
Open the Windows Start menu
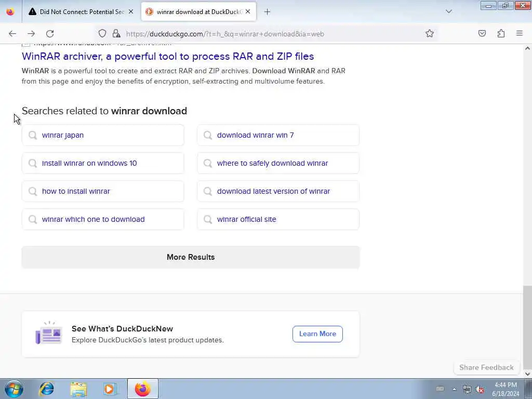pyautogui.click(x=14, y=389)
